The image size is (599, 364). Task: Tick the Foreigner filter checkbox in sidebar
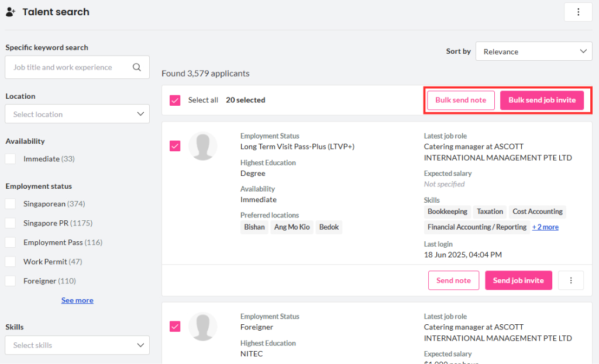tap(11, 281)
